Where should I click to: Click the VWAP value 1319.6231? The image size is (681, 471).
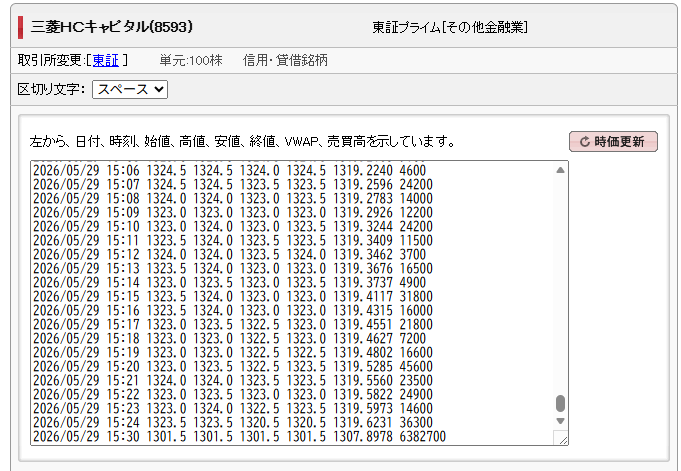[x=363, y=422]
